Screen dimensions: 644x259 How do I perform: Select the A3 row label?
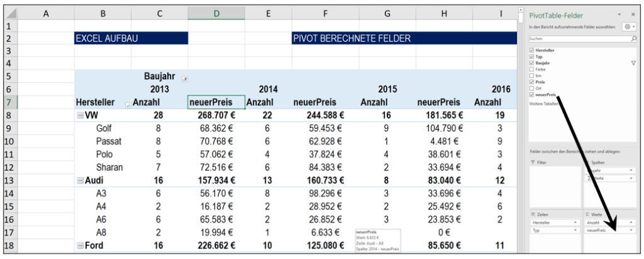tap(101, 194)
